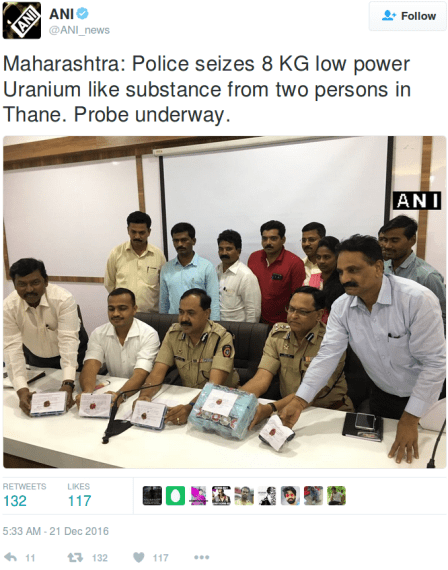Image resolution: width=448 pixels, height=570 pixels.
Task: Click the verified badge next to ANI
Action: pyautogui.click(x=83, y=14)
